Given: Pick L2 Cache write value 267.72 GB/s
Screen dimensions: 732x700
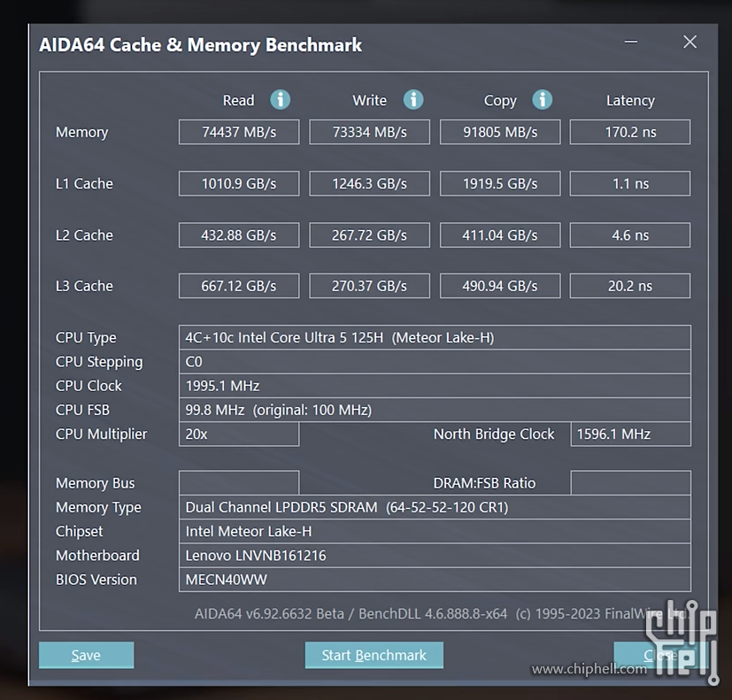Looking at the screenshot, I should [x=369, y=235].
